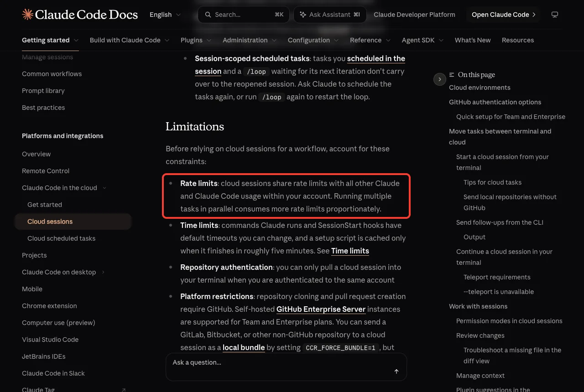The height and width of the screenshot is (392, 584).
Task: Click the Claude Code Docs starburst logo
Action: point(27,15)
